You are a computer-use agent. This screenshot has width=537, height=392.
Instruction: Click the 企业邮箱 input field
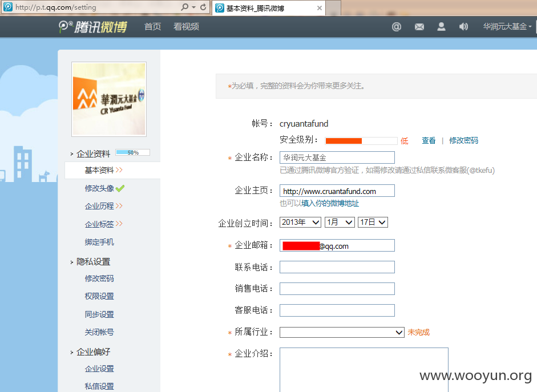[337, 245]
